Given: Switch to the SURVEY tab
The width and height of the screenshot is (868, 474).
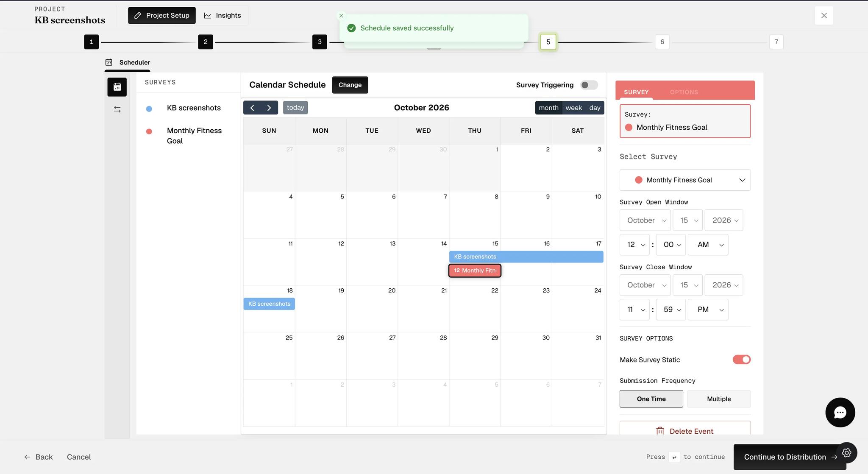Looking at the screenshot, I should tap(636, 92).
